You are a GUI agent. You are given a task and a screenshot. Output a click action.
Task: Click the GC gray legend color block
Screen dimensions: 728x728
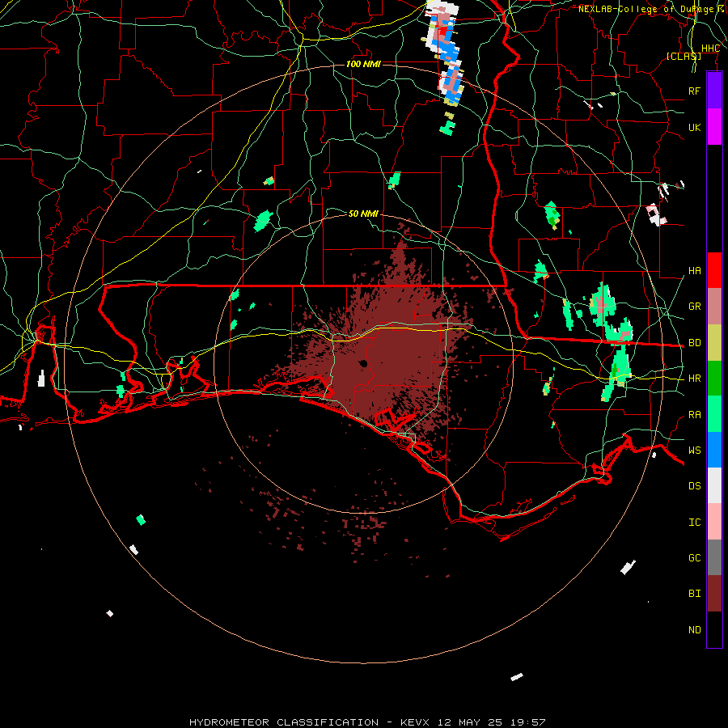pos(714,557)
